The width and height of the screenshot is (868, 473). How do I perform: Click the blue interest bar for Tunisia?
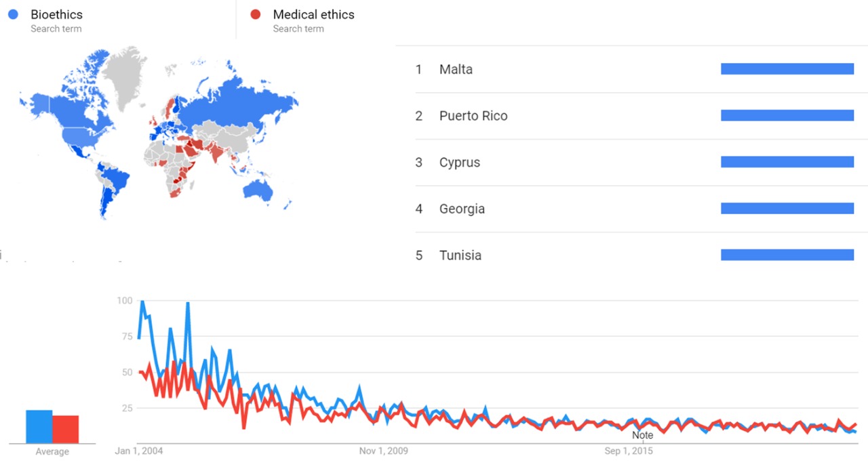787,255
